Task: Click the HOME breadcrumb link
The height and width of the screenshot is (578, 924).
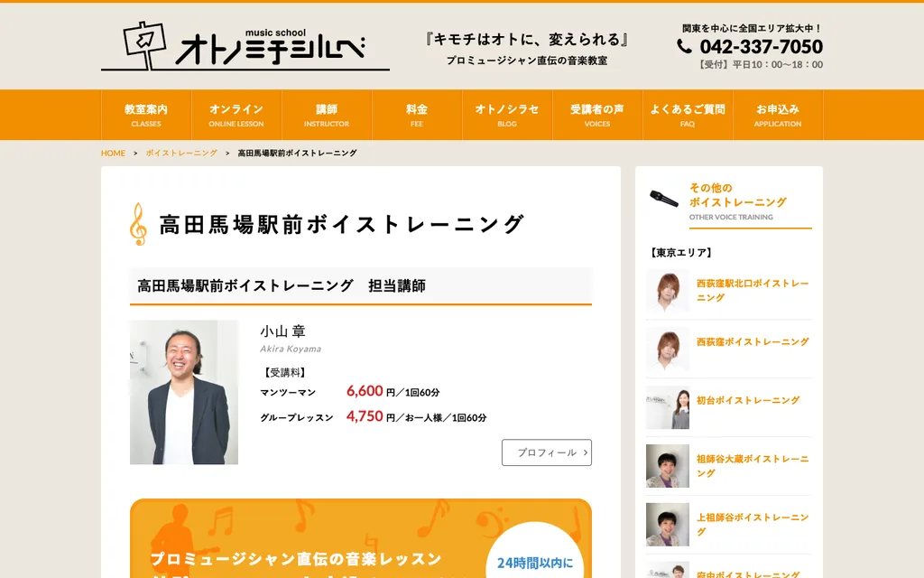Action: coord(113,153)
